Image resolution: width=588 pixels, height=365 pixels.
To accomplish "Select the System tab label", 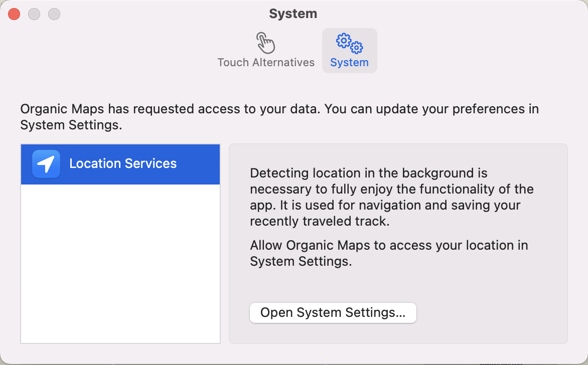I will point(349,63).
